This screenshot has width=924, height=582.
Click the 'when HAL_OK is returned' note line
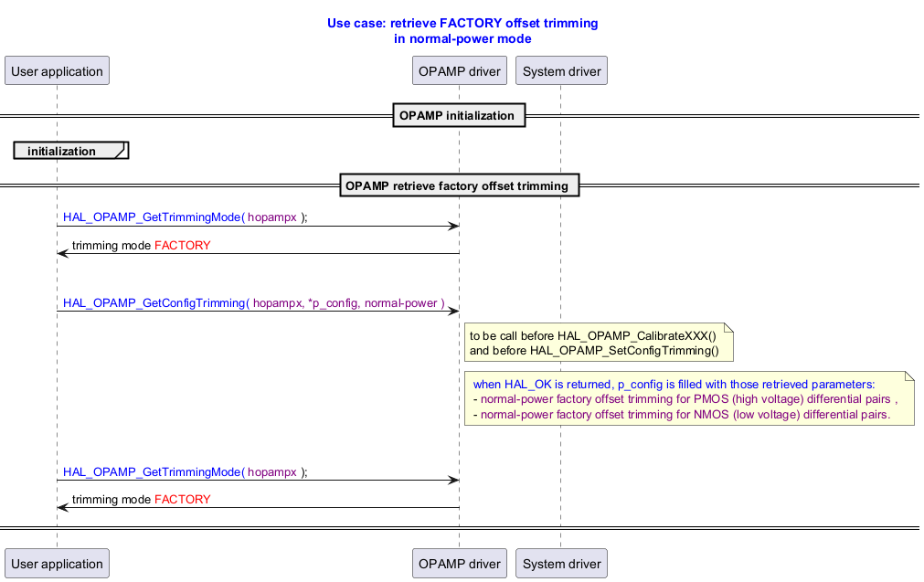(x=674, y=385)
